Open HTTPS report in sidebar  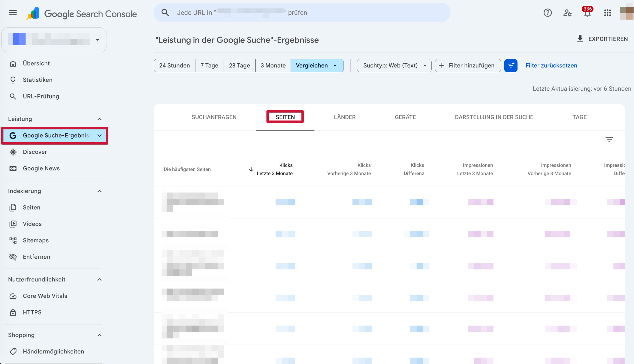pos(32,312)
